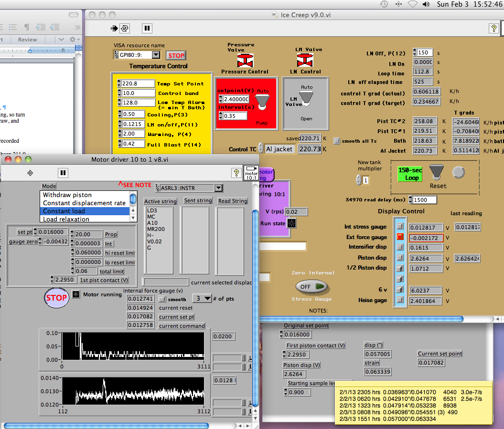Click the motor 10:1 VI icon
The width and height of the screenshot is (504, 429).
click(x=250, y=173)
